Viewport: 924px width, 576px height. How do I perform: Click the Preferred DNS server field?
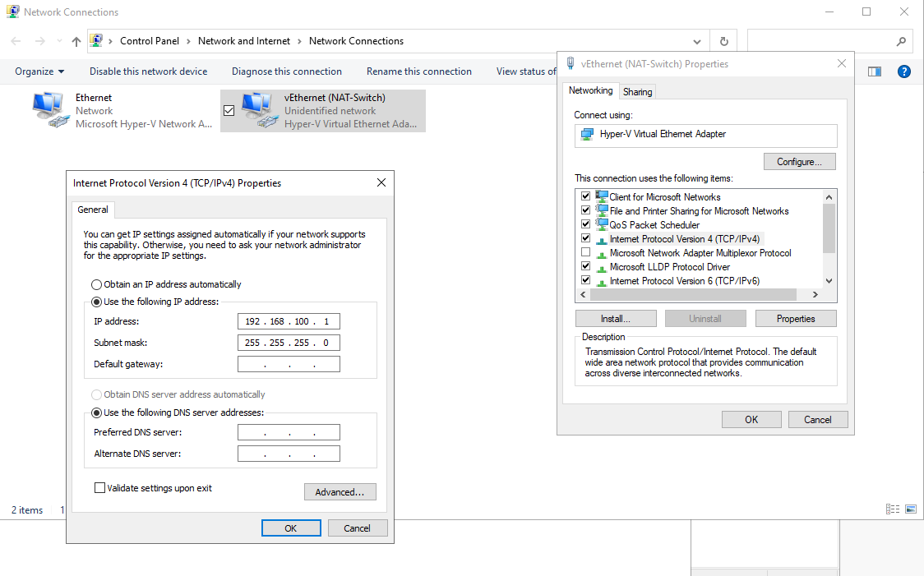tap(289, 432)
